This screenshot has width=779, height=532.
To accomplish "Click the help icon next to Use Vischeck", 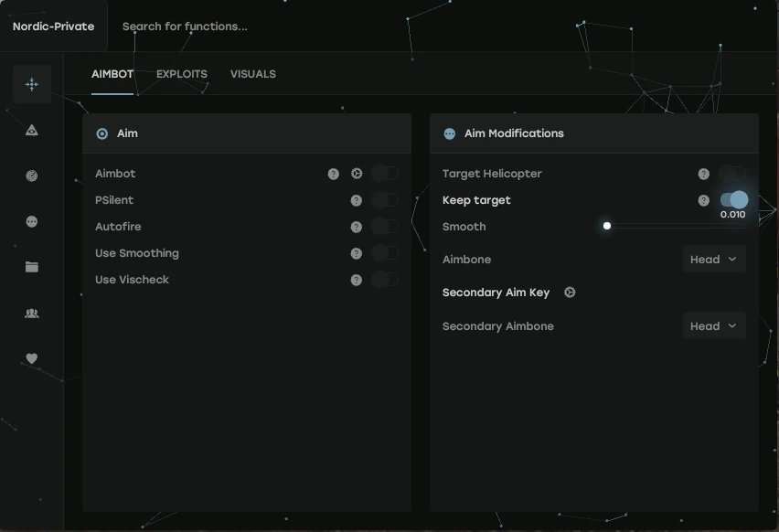I will 357,280.
